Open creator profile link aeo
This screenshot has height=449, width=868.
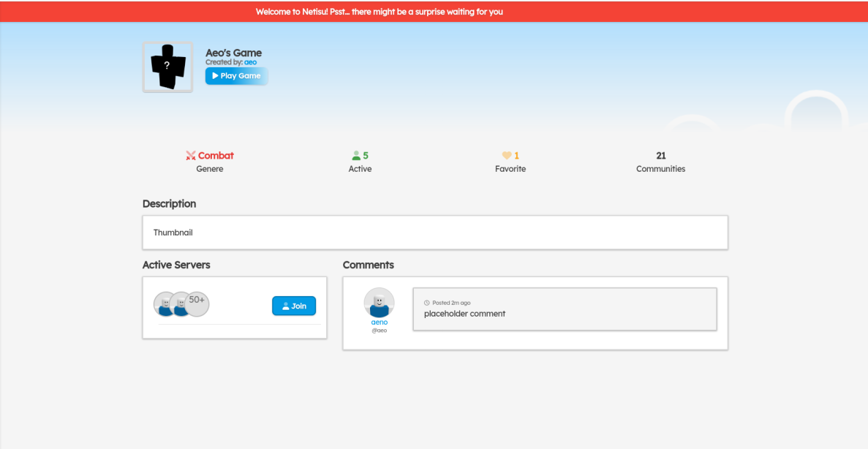pos(250,63)
